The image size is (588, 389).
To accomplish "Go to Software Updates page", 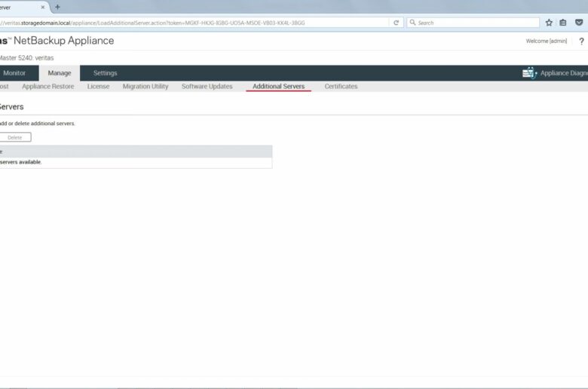I will (207, 86).
